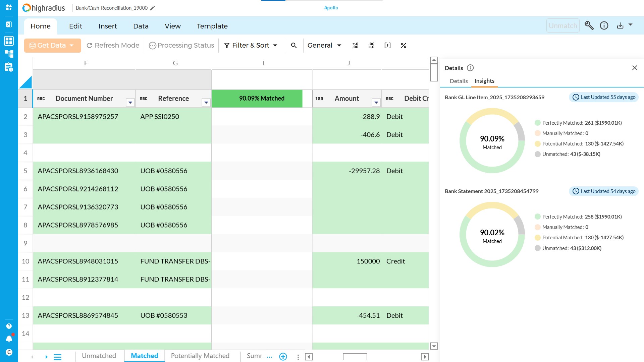Open the Document Number column filter dropdown
The image size is (644, 362).
(130, 102)
